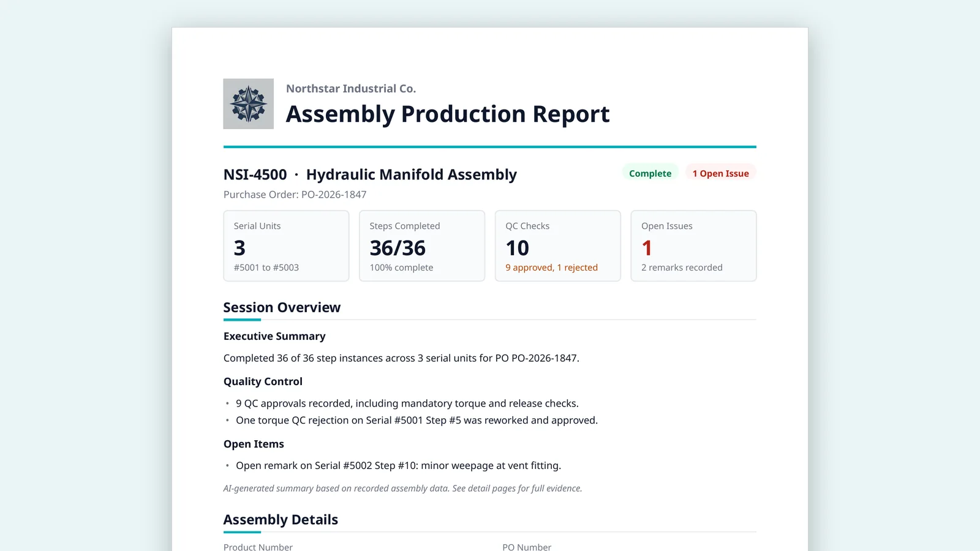Click the PO Number field label
This screenshot has height=551, width=980.
click(x=527, y=547)
